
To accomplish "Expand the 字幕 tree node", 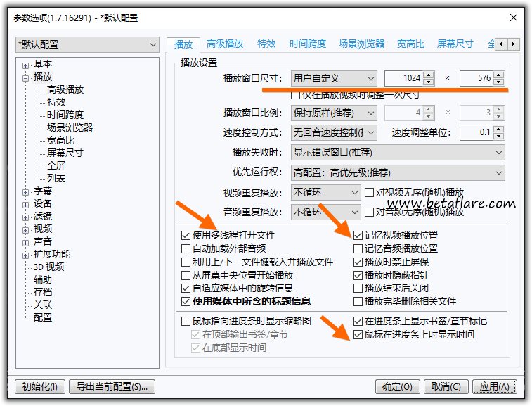I will coord(26,191).
